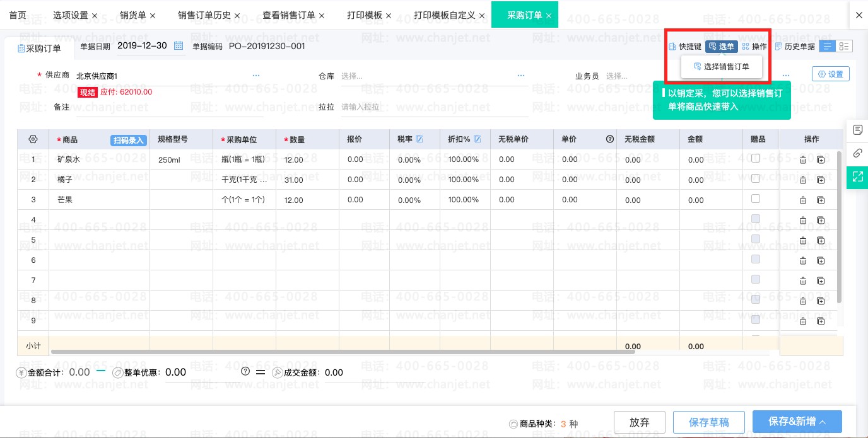The width and height of the screenshot is (868, 438).
Task: Open the attachment link icon in sidebar
Action: (x=857, y=153)
